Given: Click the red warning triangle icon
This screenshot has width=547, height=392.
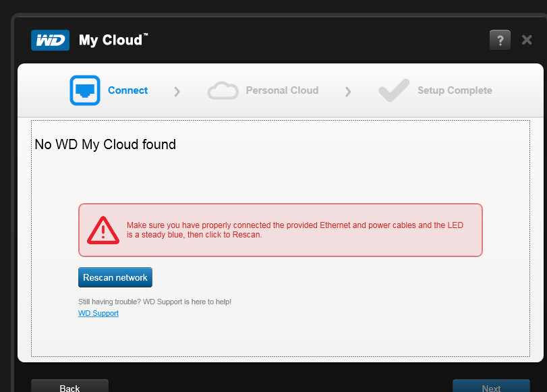Looking at the screenshot, I should [x=103, y=230].
